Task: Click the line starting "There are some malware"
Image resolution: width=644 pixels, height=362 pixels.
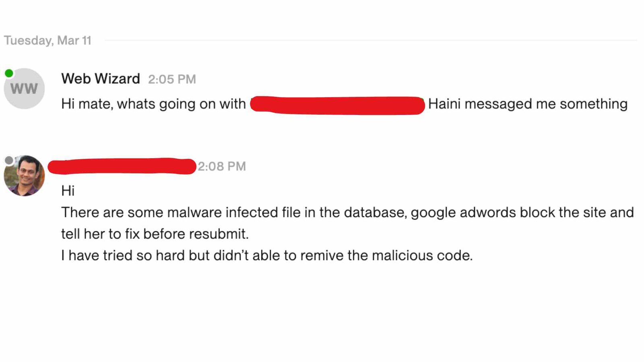Action: coord(347,212)
